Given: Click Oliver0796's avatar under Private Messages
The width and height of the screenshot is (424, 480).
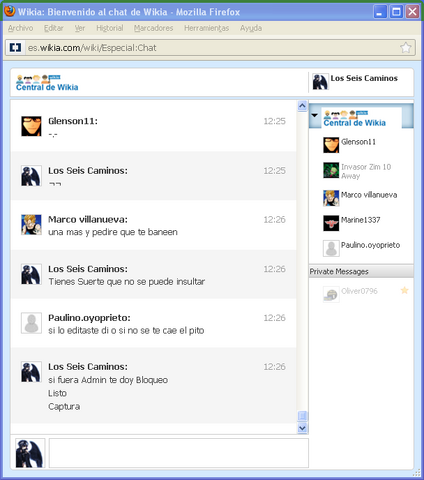Looking at the screenshot, I should click(331, 294).
